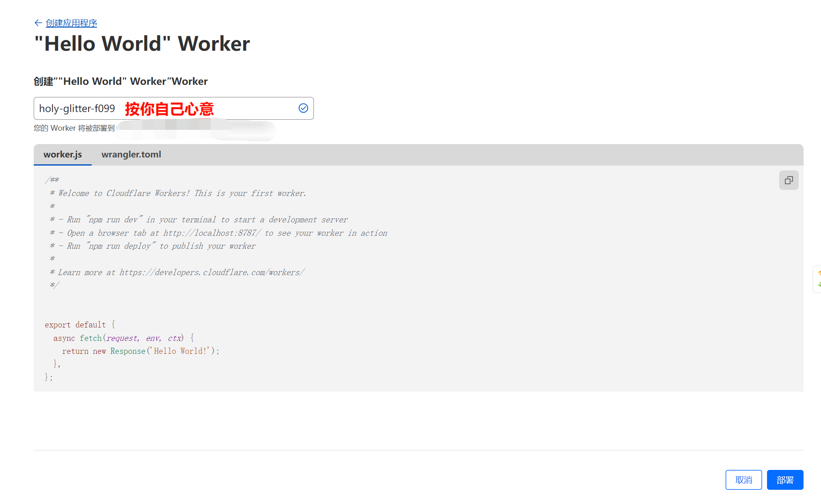Select the worker.js tab
The image size is (821, 504).
pyautogui.click(x=63, y=155)
